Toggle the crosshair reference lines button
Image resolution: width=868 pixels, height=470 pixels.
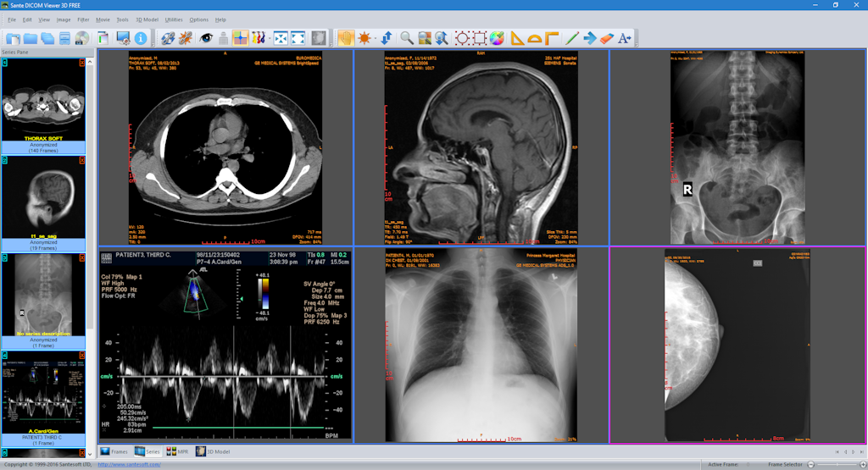tap(241, 38)
